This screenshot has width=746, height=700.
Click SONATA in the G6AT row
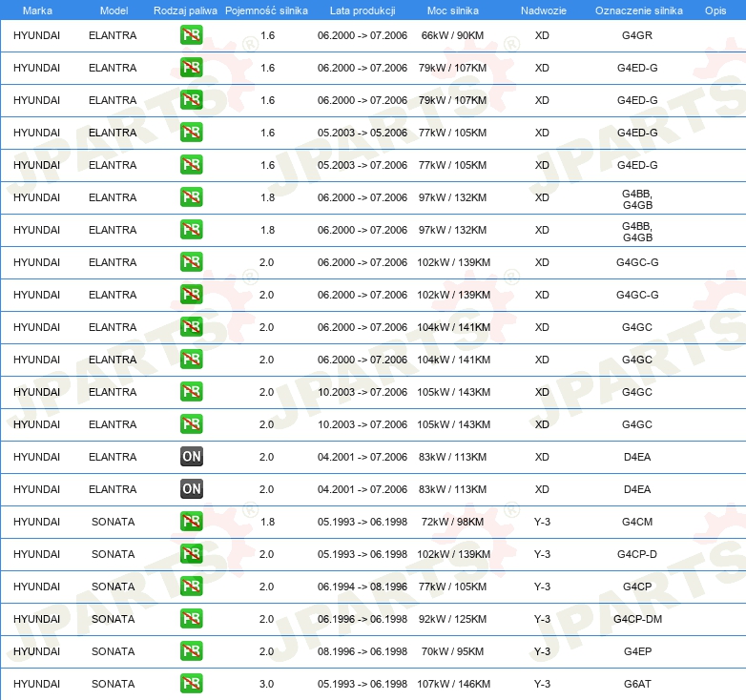[x=114, y=684]
